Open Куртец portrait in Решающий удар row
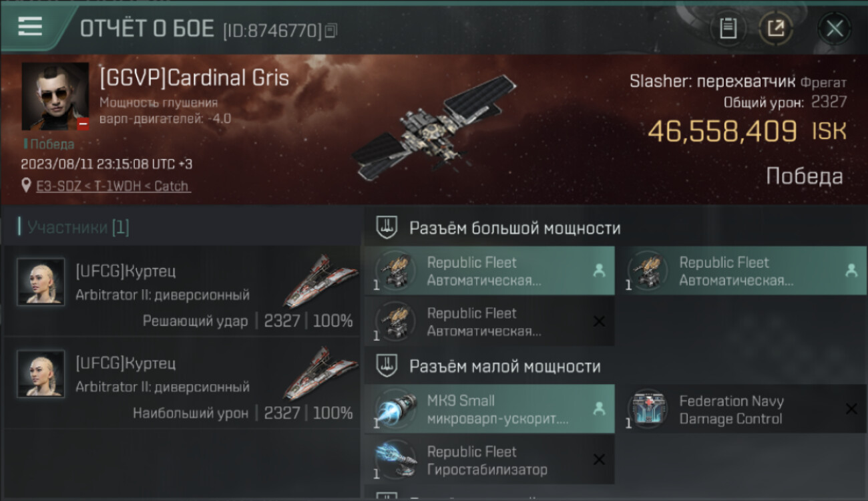The image size is (868, 501). tap(41, 282)
